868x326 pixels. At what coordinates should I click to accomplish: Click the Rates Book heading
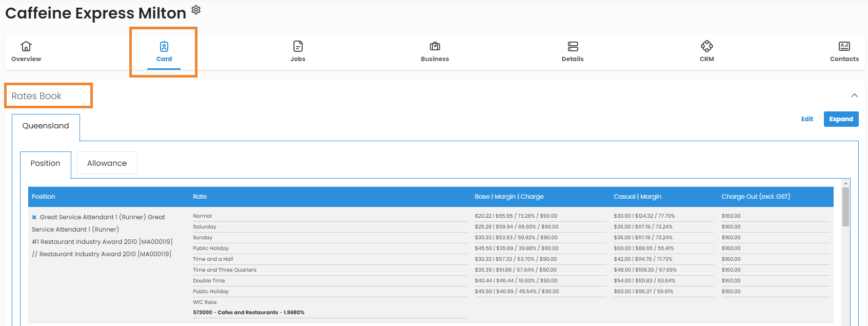pos(36,96)
